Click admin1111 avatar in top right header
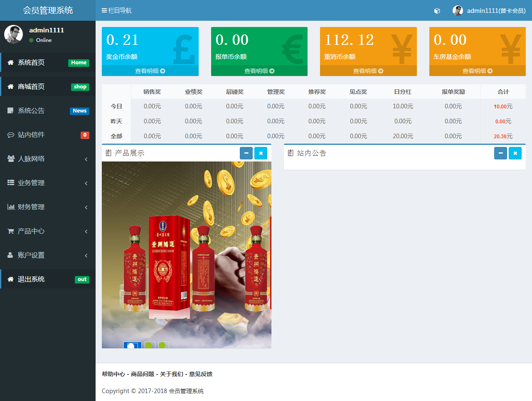This screenshot has height=401, width=532. click(458, 11)
